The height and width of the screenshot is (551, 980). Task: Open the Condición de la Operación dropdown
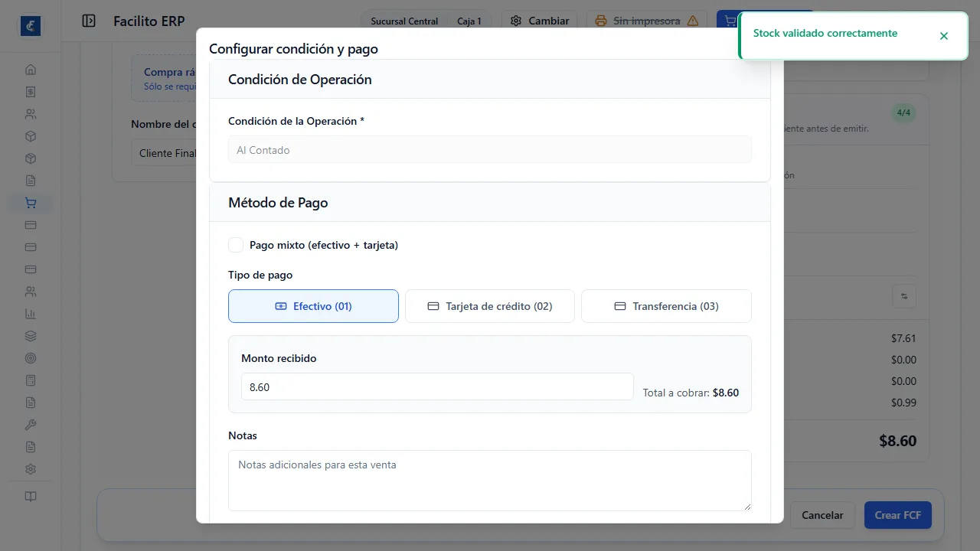(x=490, y=150)
